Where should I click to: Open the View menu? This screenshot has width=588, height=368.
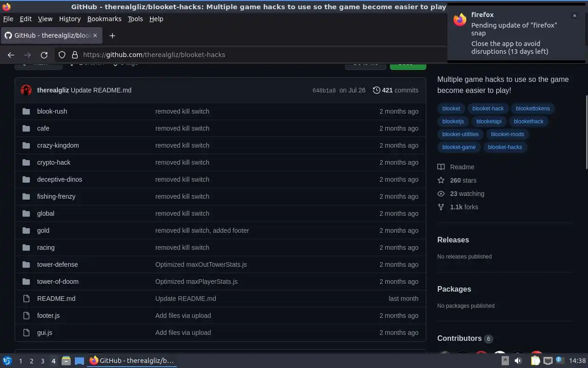click(x=45, y=19)
